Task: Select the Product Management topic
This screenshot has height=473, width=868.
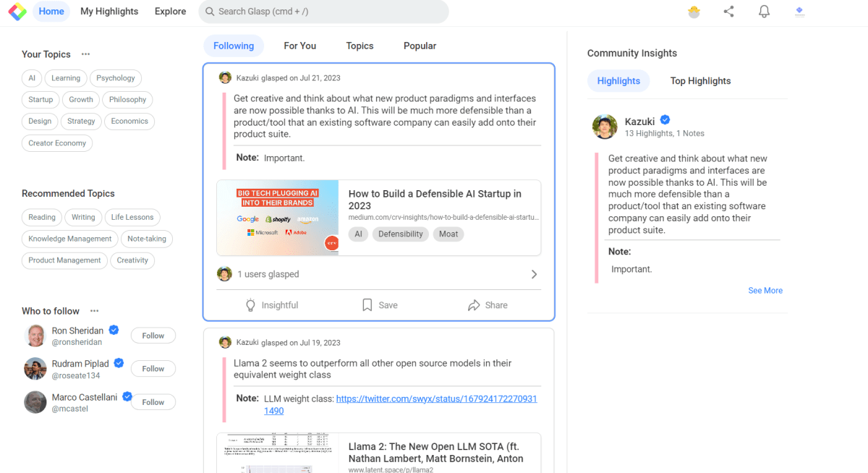Action: [64, 260]
